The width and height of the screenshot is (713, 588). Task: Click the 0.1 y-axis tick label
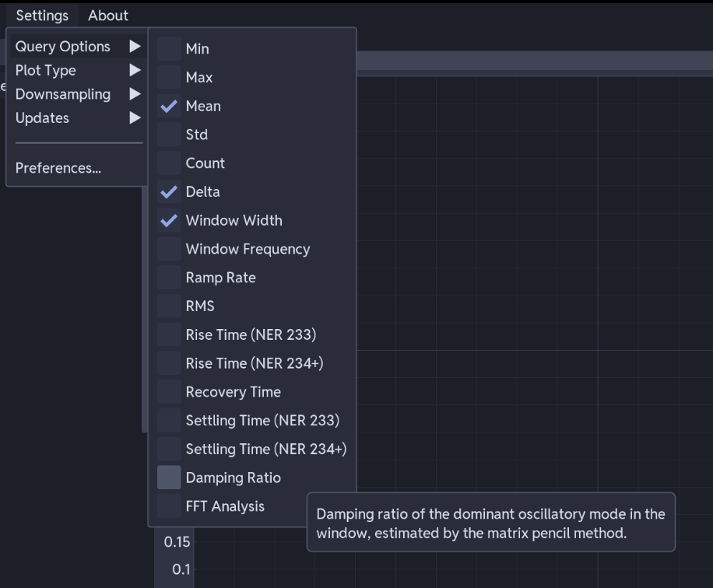coord(181,569)
